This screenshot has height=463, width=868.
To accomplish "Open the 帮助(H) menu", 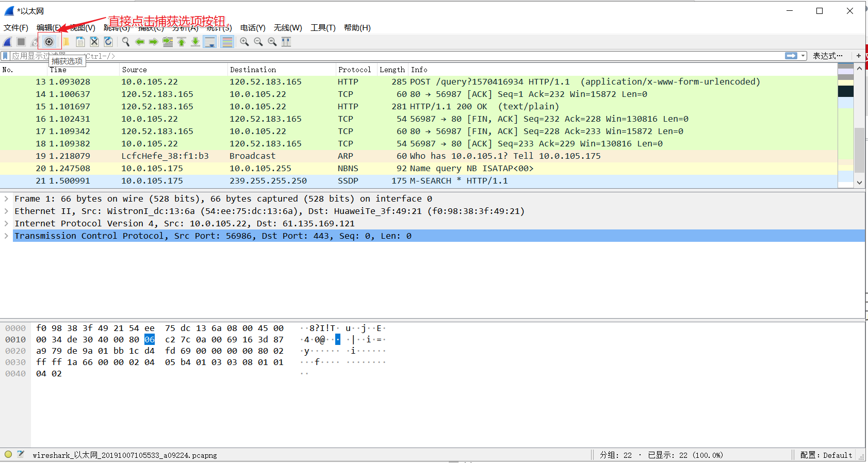I will 357,28.
